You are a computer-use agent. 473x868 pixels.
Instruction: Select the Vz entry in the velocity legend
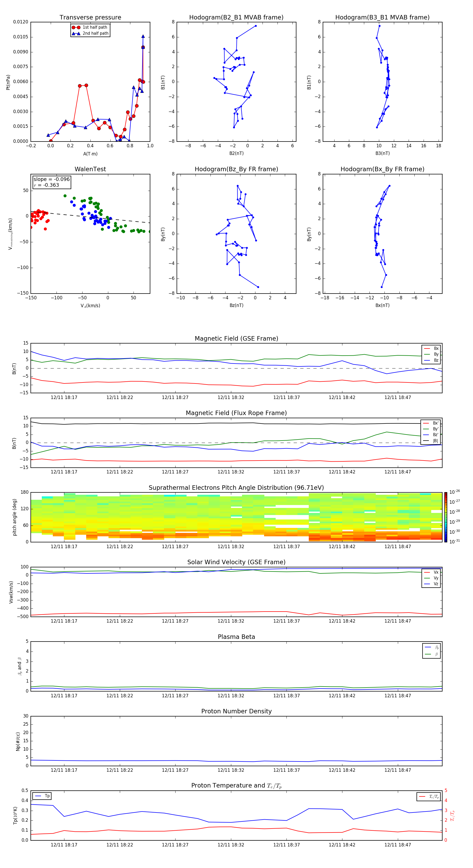click(431, 584)
